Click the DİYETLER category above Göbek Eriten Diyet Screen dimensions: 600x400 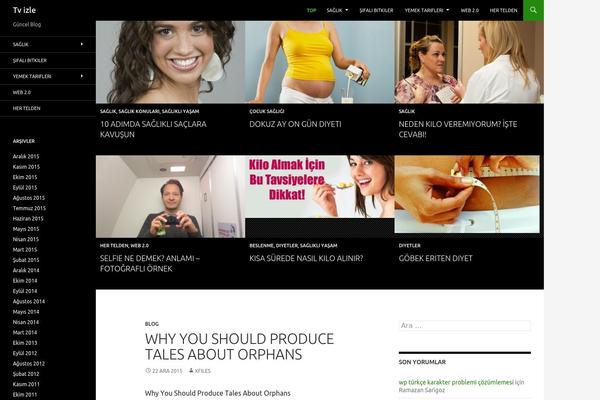(x=409, y=245)
